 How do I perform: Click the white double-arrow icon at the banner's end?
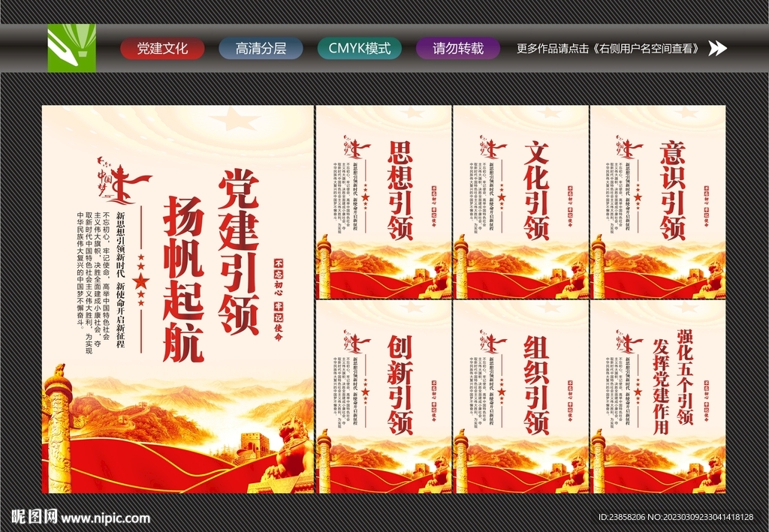(717, 48)
